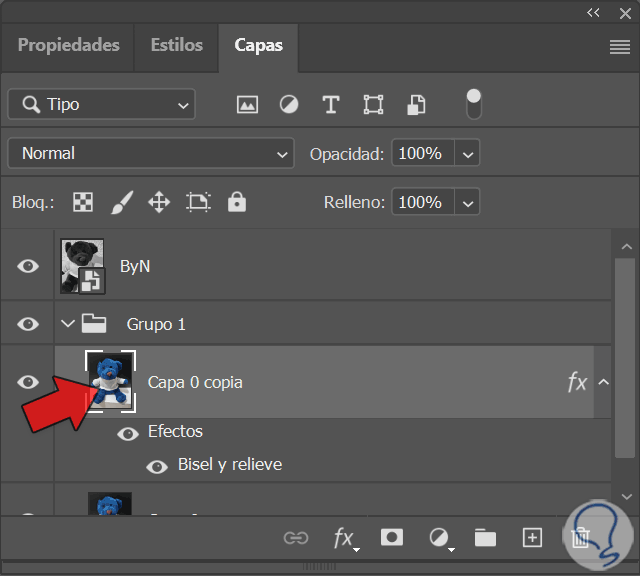Click the Relleno label
Viewport: 640px width, 576px height.
[354, 202]
